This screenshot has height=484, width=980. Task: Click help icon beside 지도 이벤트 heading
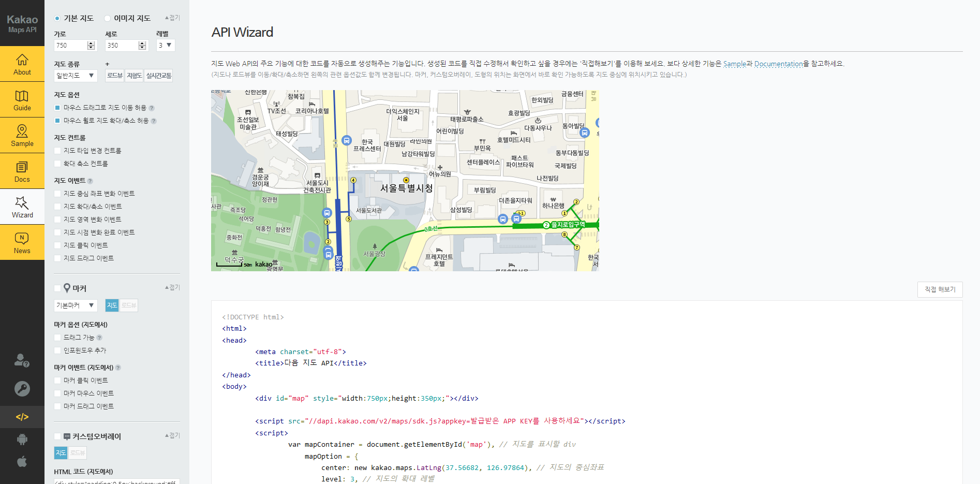(x=90, y=181)
